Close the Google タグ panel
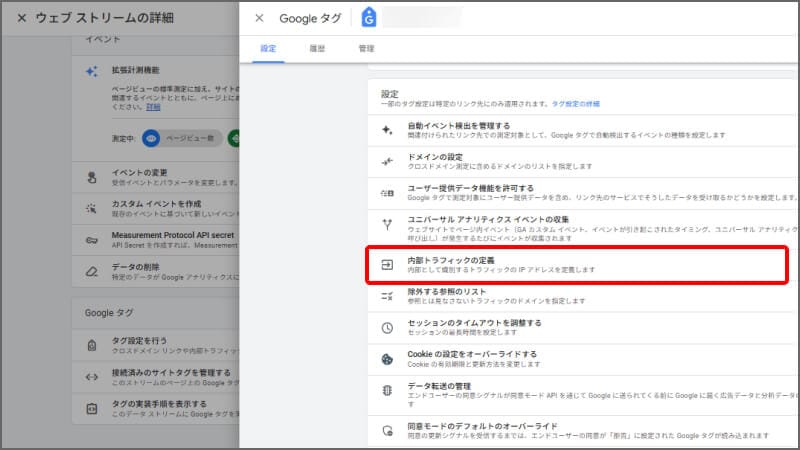The height and width of the screenshot is (450, 800). pos(260,17)
